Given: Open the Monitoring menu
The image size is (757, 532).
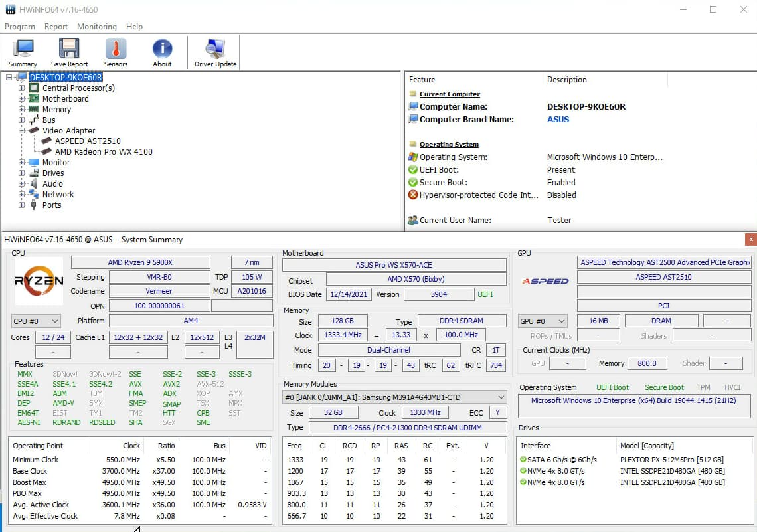Looking at the screenshot, I should (96, 27).
